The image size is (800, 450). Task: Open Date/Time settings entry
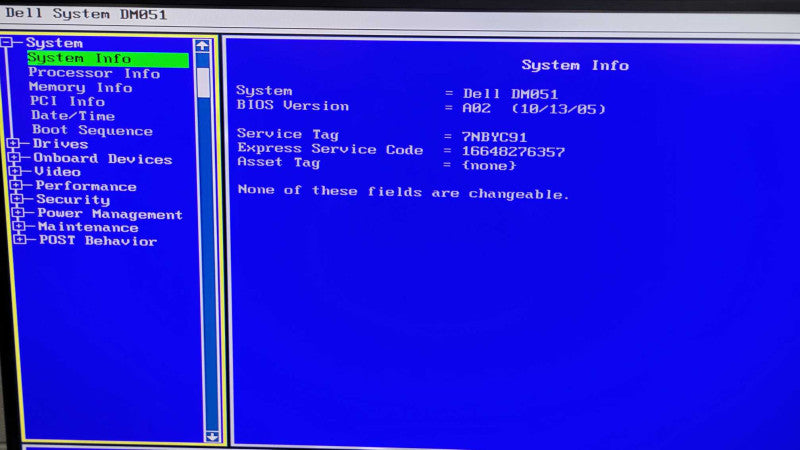73,116
